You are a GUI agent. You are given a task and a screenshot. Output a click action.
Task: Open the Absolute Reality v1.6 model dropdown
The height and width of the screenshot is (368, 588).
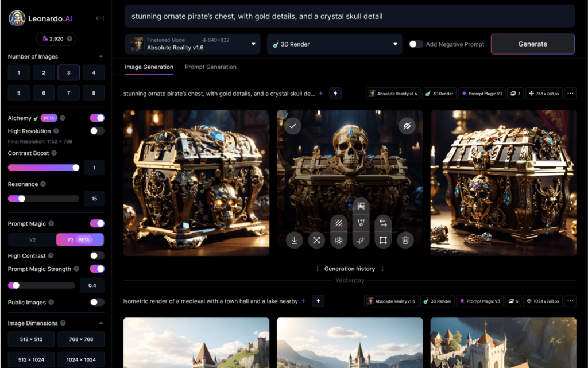194,44
